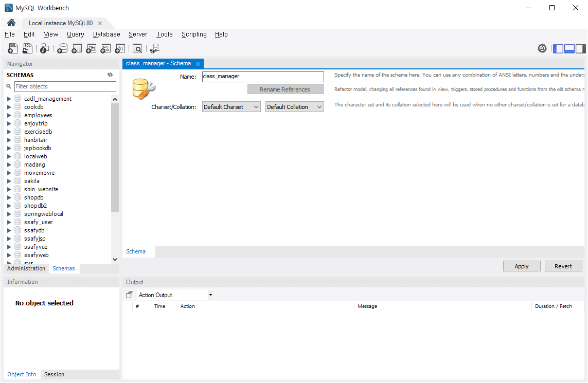Click the schema editor database wrench icon
Image resolution: width=588 pixels, height=383 pixels.
(144, 89)
